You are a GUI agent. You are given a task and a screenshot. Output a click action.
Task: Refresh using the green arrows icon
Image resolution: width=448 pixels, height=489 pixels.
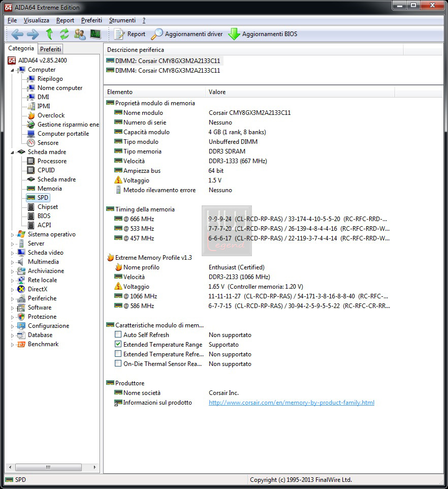[x=65, y=34]
